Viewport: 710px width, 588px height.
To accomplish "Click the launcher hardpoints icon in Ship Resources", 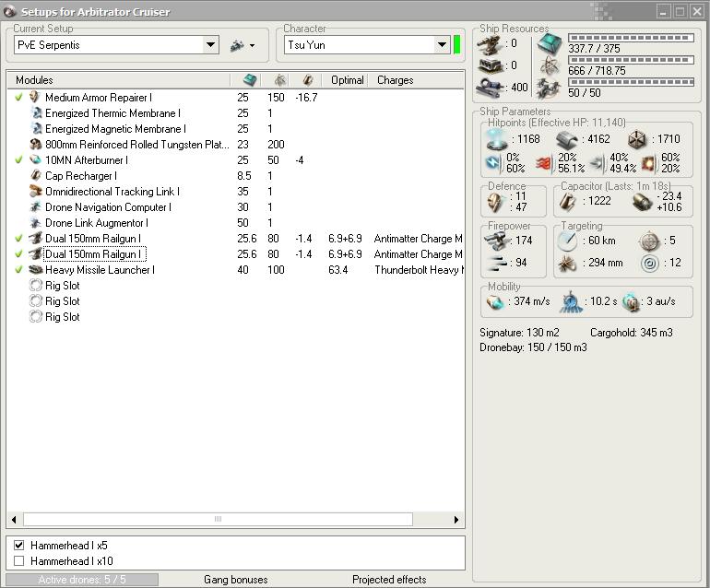I will [x=490, y=65].
